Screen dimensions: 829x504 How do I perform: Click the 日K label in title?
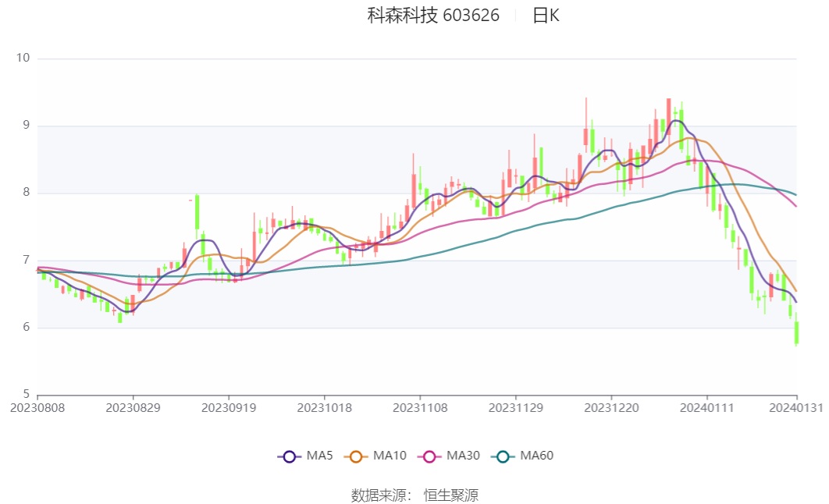coord(546,16)
